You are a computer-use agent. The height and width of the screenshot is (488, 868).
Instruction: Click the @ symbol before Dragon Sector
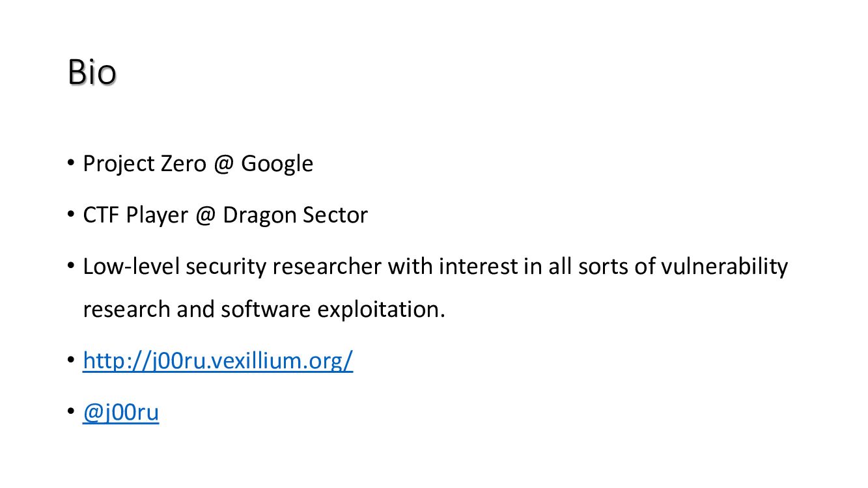click(204, 215)
